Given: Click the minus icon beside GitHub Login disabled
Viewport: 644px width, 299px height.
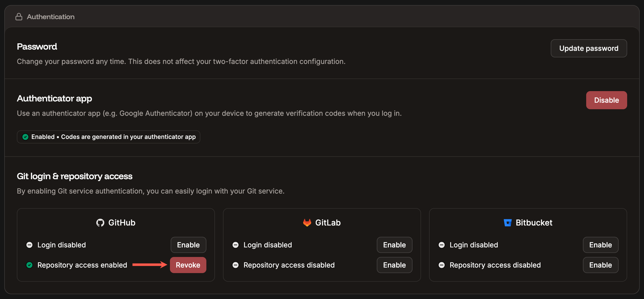Looking at the screenshot, I should [29, 245].
